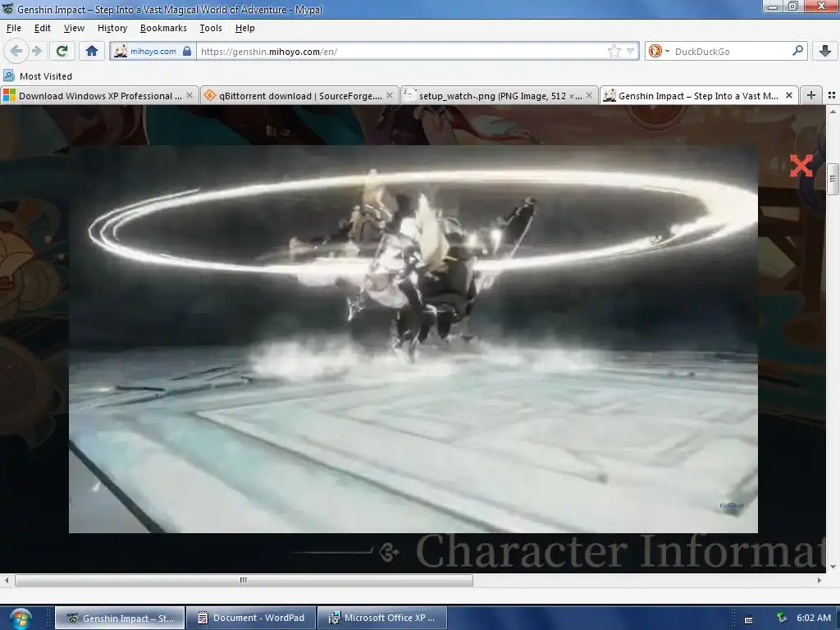Open a new tab with plus button

click(x=811, y=95)
